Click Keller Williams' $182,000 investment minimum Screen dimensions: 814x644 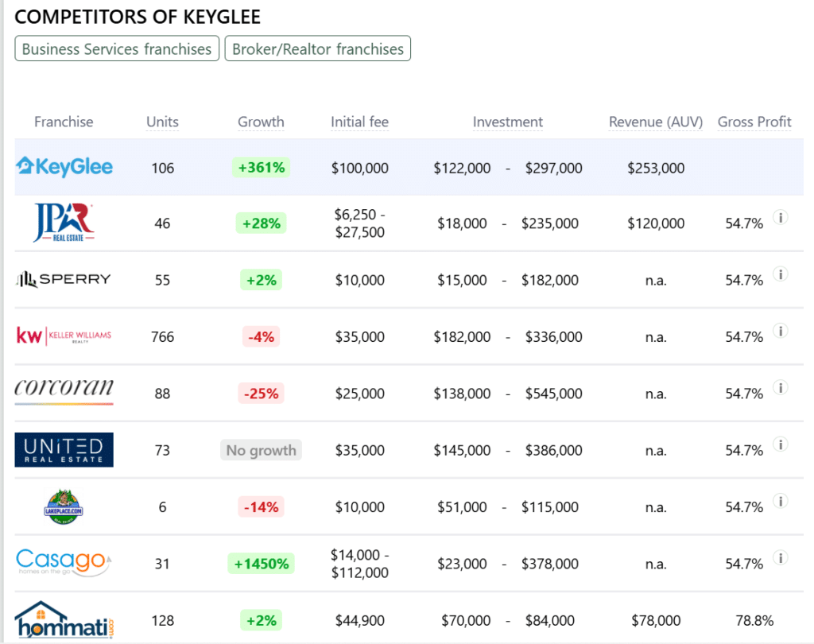(462, 336)
